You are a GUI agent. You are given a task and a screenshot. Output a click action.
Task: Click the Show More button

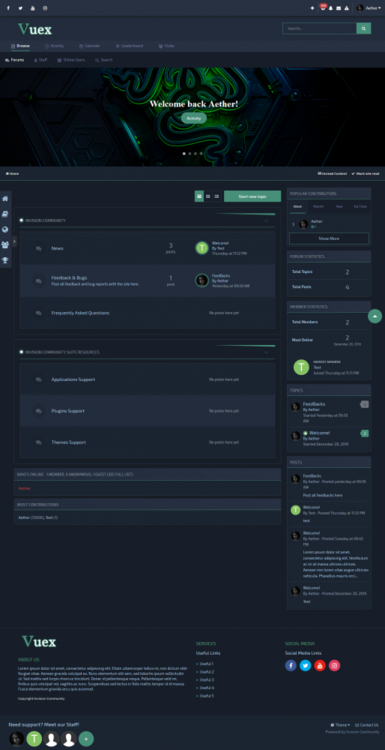(x=329, y=238)
